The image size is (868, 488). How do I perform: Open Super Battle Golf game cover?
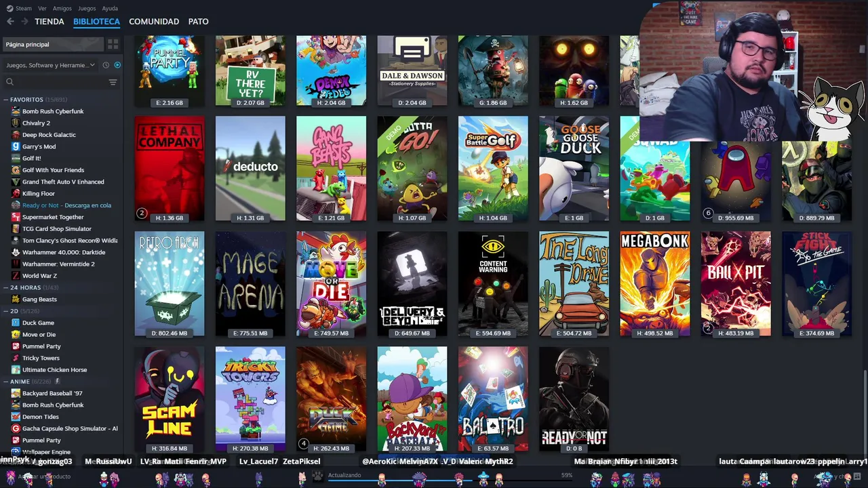pyautogui.click(x=493, y=168)
